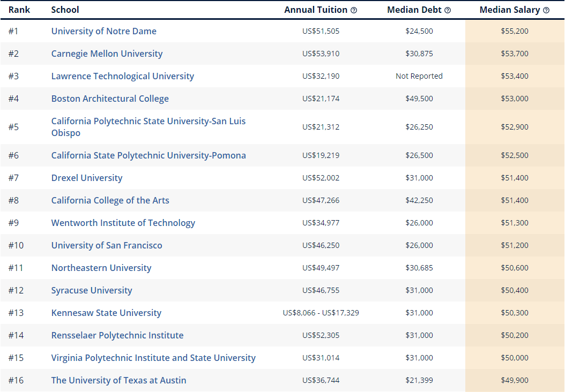The height and width of the screenshot is (392, 565).
Task: Open Wentworth Institute of Technology link
Action: [x=123, y=223]
